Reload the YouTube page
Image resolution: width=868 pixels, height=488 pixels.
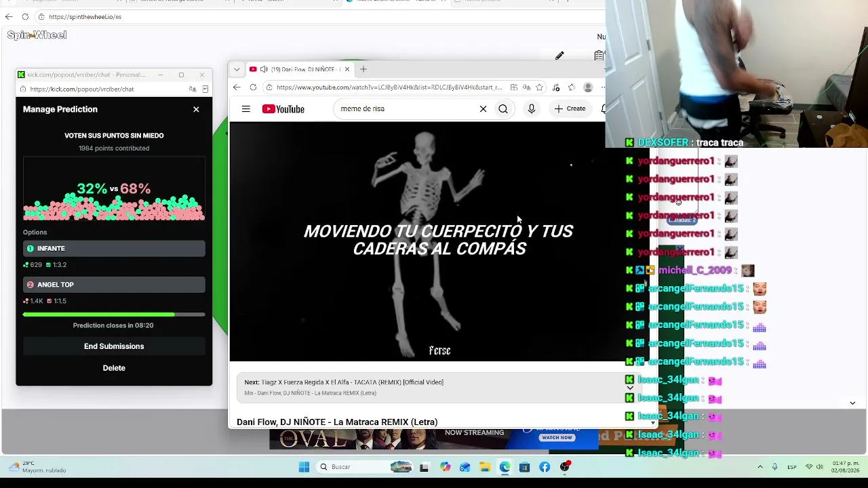point(253,87)
